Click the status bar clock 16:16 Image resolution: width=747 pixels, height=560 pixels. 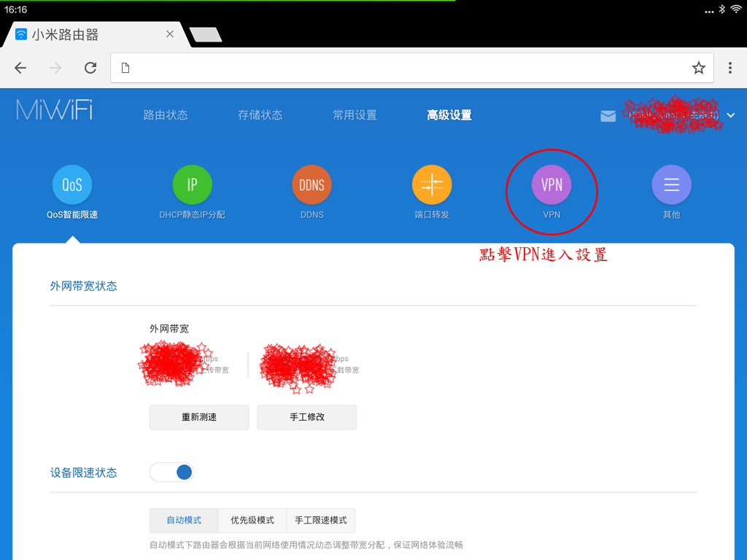click(16, 9)
